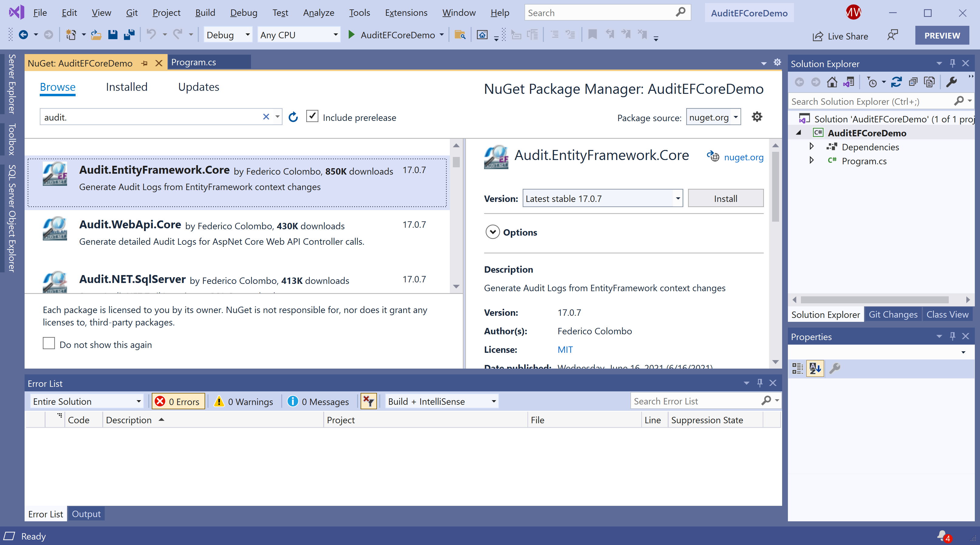Image resolution: width=980 pixels, height=545 pixels.
Task: Click the Home icon in Solution Explorer
Action: tap(832, 82)
